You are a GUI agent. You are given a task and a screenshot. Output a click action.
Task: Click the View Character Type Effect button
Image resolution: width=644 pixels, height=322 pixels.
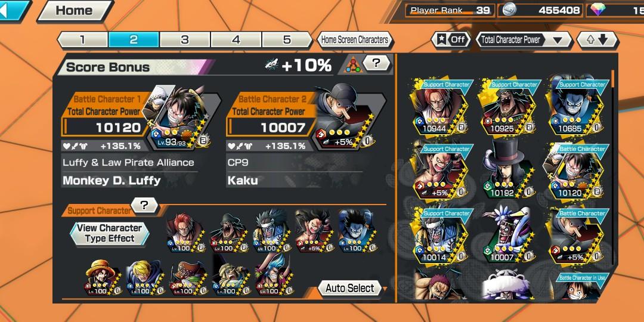109,233
